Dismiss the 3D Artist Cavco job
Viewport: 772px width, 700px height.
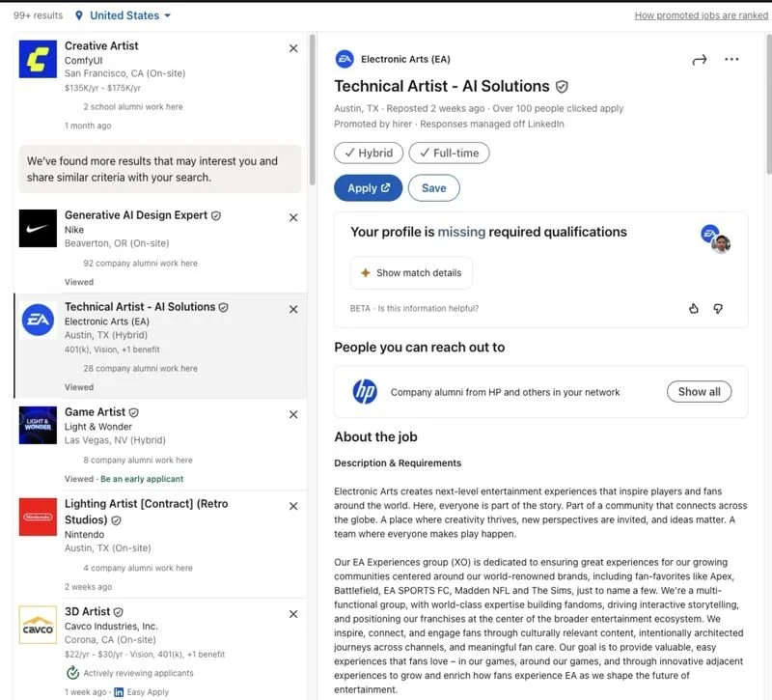[293, 614]
